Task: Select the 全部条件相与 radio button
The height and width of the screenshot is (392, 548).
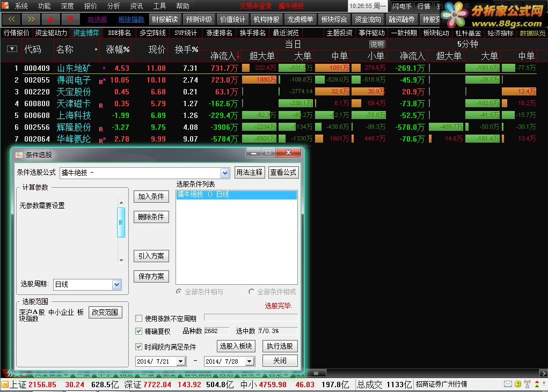Action: (179, 292)
